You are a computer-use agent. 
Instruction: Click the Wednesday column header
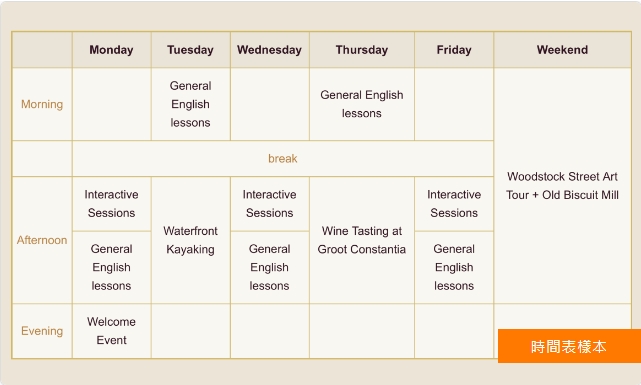click(x=269, y=50)
